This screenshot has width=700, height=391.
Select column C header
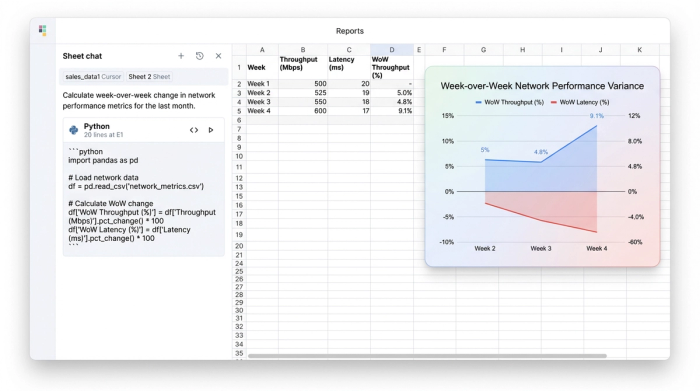coord(349,50)
